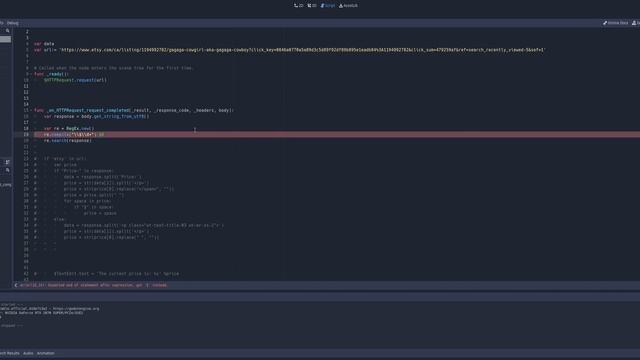Toggle method list sort icon
Screen dimensions: 640x360
[x=8, y=162]
